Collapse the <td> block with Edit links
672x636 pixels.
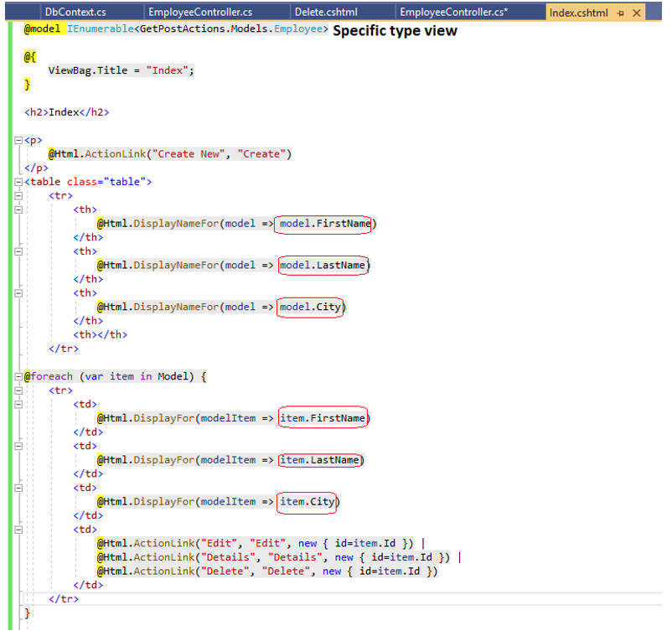tap(18, 530)
